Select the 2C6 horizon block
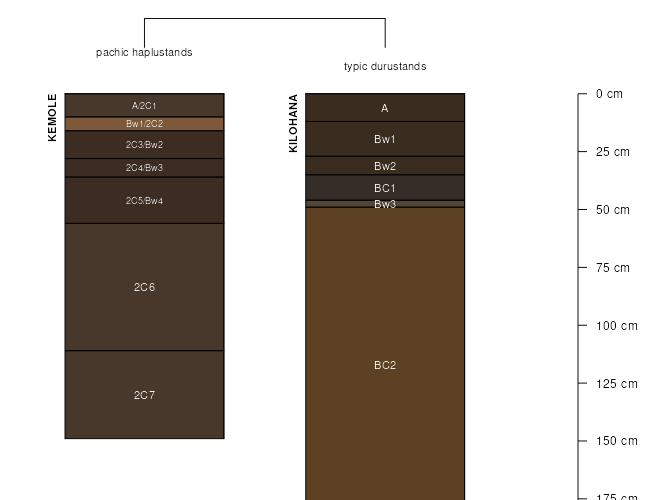Image resolution: width=650 pixels, height=500 pixels. pos(144,287)
